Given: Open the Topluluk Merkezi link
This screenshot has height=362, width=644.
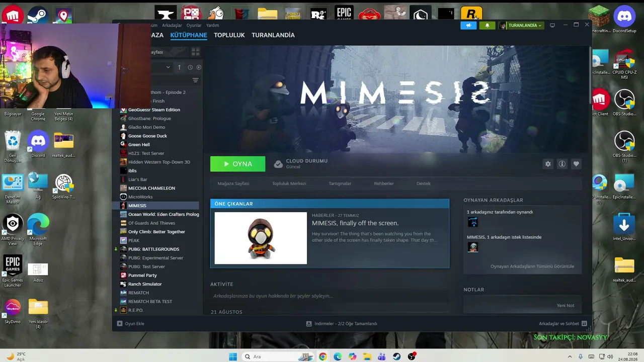Looking at the screenshot, I should (x=289, y=184).
